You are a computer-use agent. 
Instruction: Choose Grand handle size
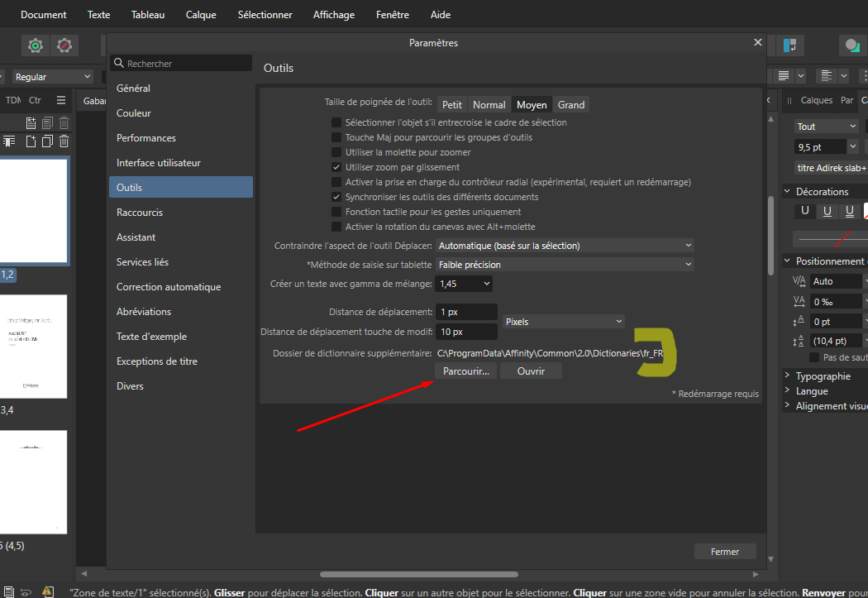pyautogui.click(x=570, y=105)
